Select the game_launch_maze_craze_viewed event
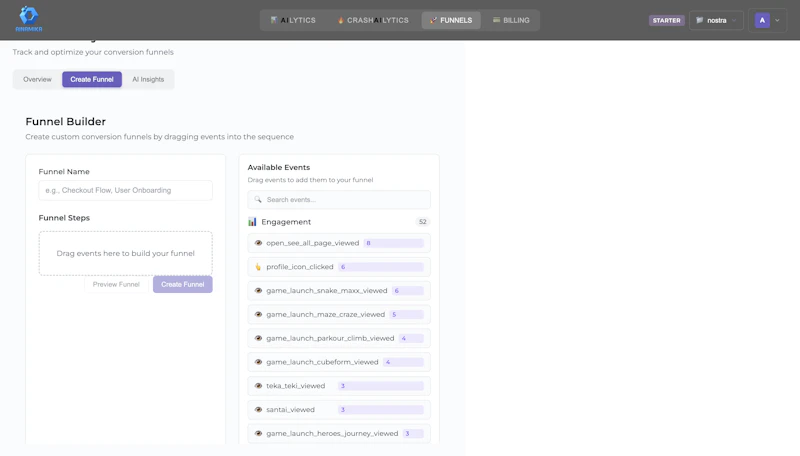800x456 pixels. 339,315
